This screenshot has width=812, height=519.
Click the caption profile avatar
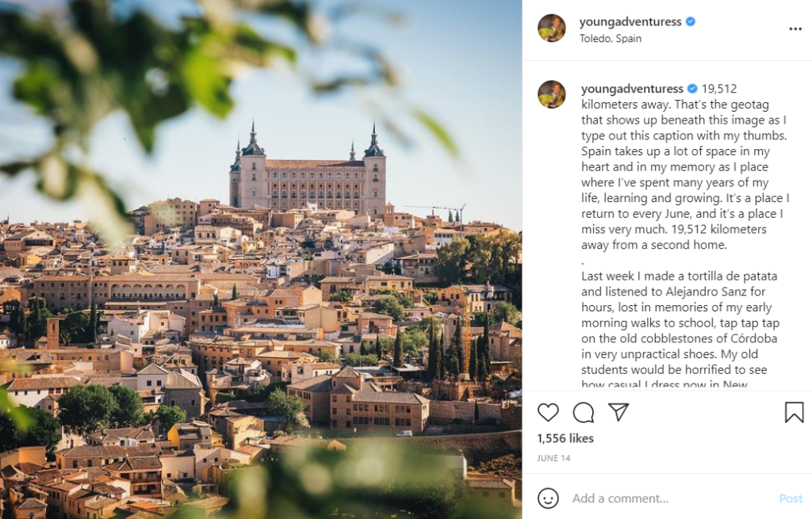pyautogui.click(x=552, y=94)
